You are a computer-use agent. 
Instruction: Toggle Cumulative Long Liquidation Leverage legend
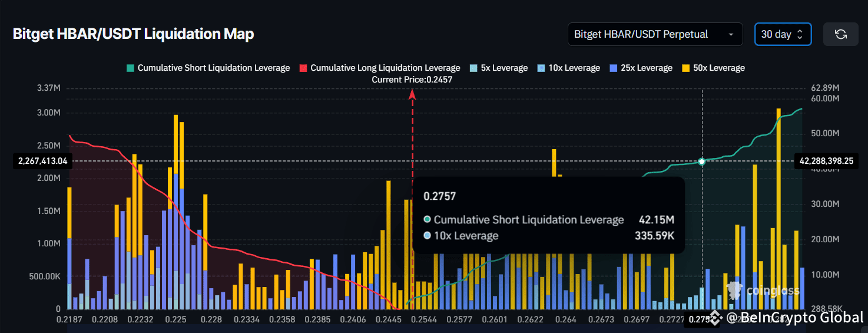point(380,68)
